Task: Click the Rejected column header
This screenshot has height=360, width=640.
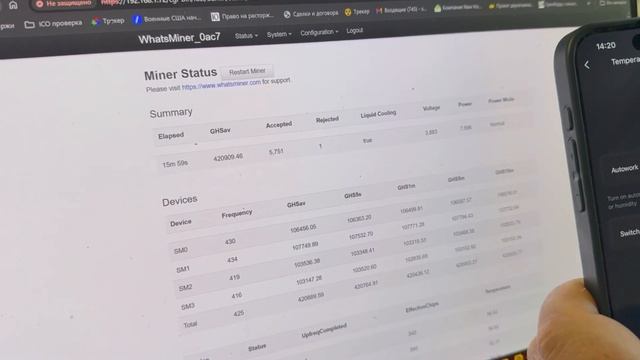Action: point(327,120)
